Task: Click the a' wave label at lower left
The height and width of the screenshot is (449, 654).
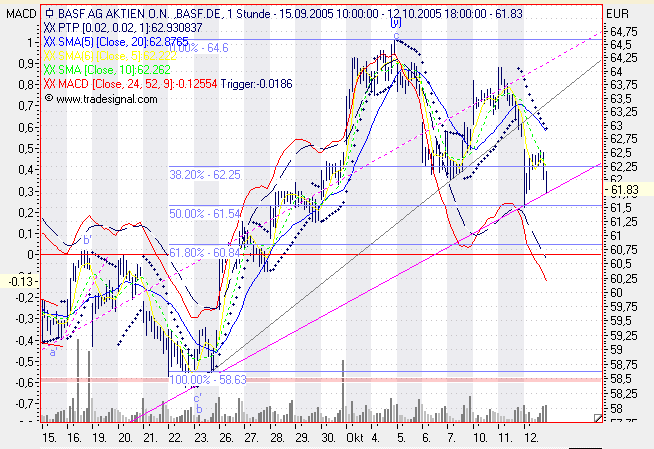Action: 53,353
